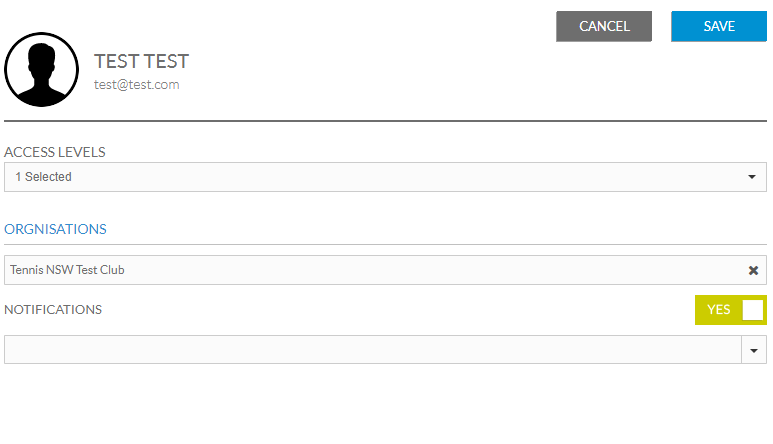
Task: Click the ORGNISATIONS section heading
Action: [55, 229]
